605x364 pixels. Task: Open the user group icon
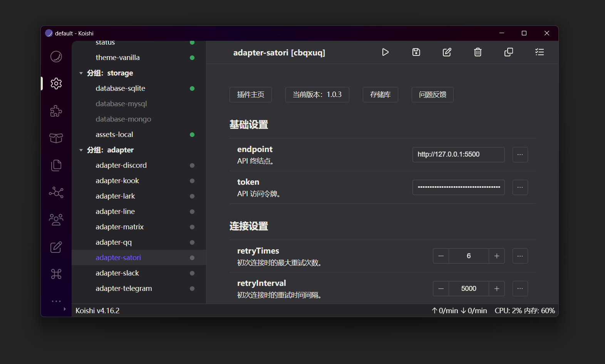point(56,220)
